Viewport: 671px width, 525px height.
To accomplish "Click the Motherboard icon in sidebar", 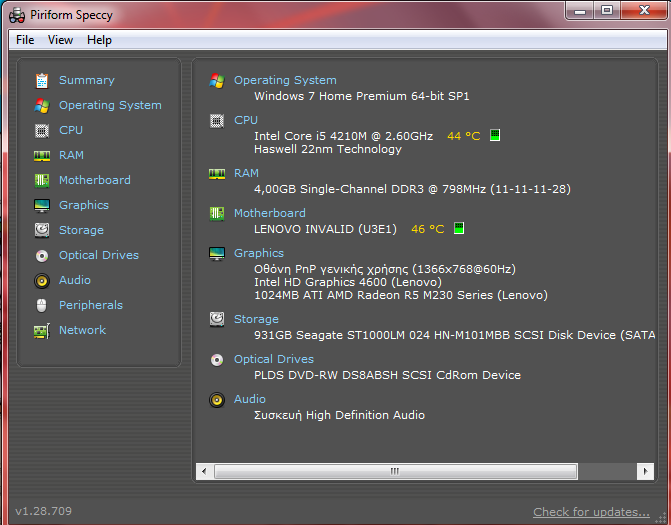I will click(x=42, y=181).
